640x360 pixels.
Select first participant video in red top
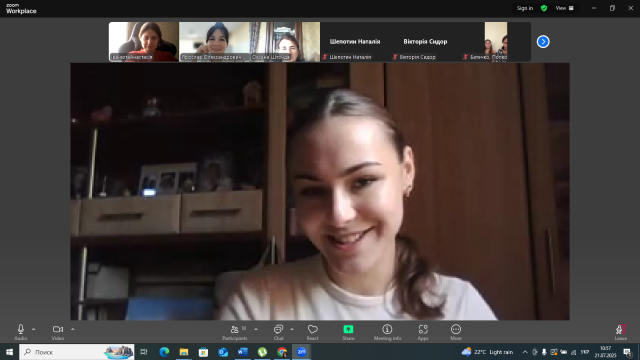(144, 42)
